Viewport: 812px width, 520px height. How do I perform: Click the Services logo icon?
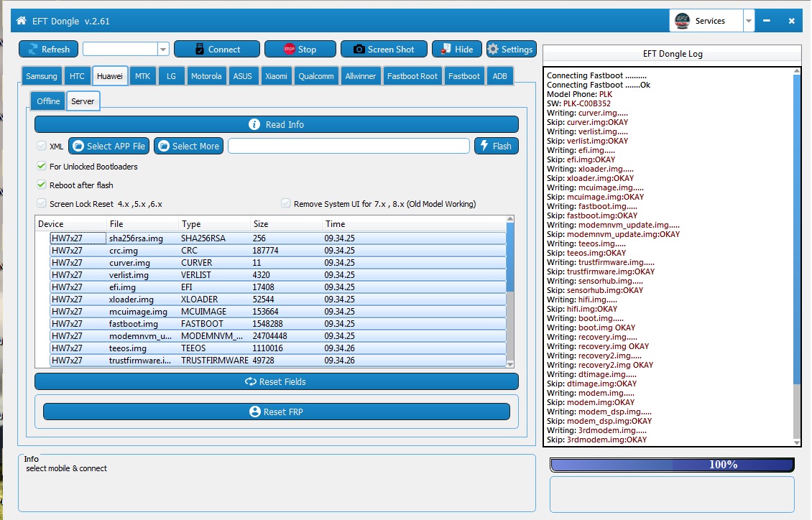click(x=683, y=21)
